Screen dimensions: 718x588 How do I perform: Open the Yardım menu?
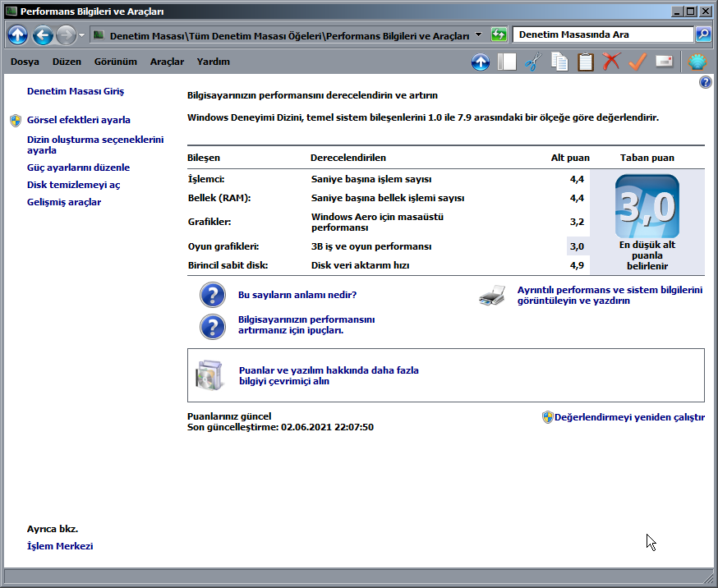click(x=214, y=62)
